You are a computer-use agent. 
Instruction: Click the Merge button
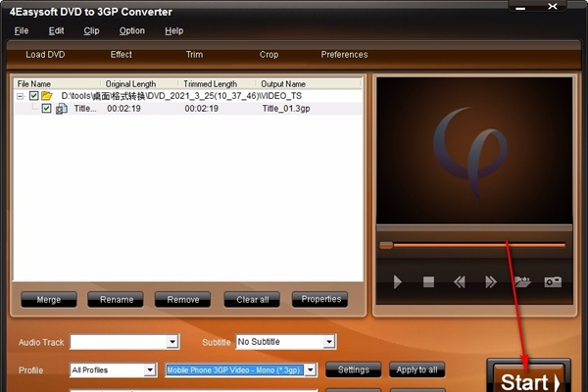pyautogui.click(x=49, y=299)
